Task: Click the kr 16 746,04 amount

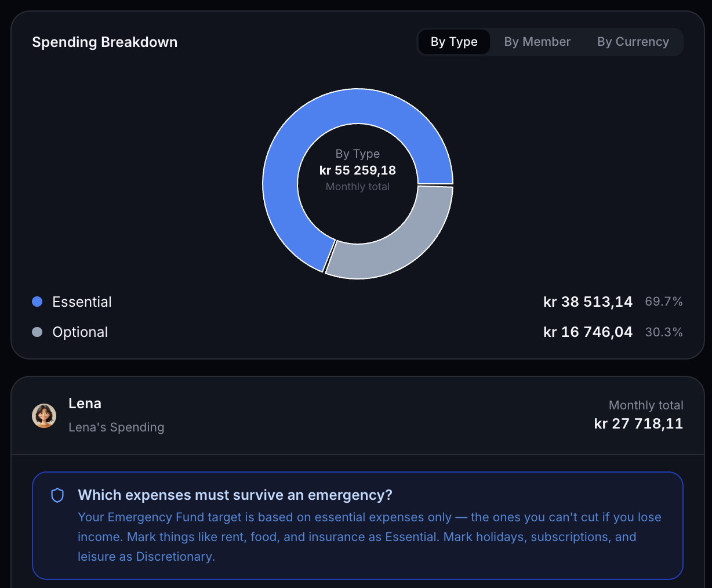Action: 587,332
